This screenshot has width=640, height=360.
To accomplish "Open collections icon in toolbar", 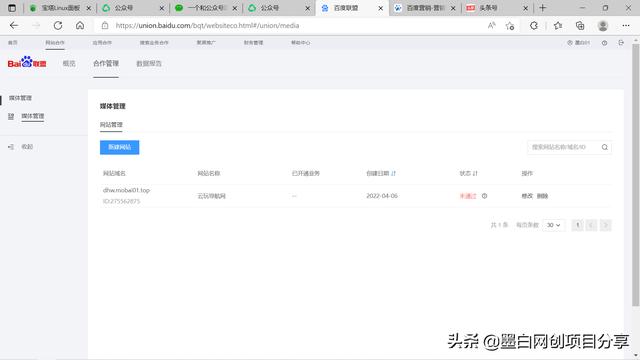I will pyautogui.click(x=580, y=25).
